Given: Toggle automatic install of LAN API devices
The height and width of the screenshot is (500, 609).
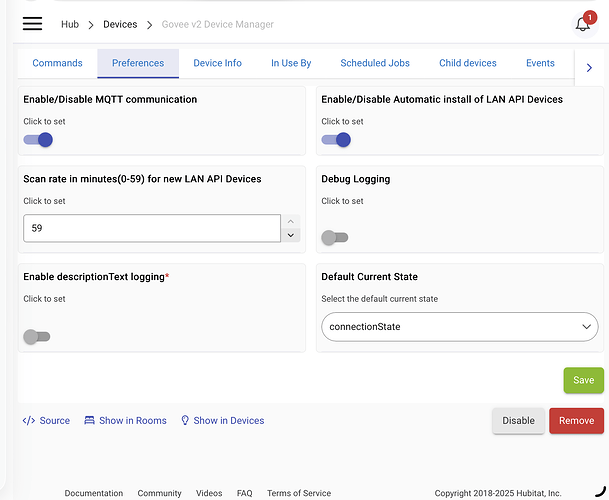Looking at the screenshot, I should click(x=336, y=140).
